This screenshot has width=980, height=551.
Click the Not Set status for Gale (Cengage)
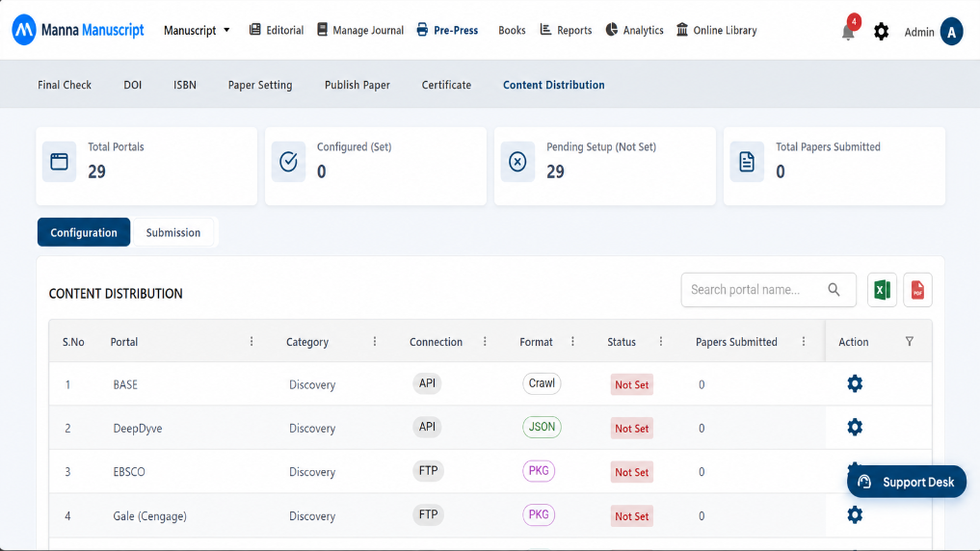pos(631,516)
